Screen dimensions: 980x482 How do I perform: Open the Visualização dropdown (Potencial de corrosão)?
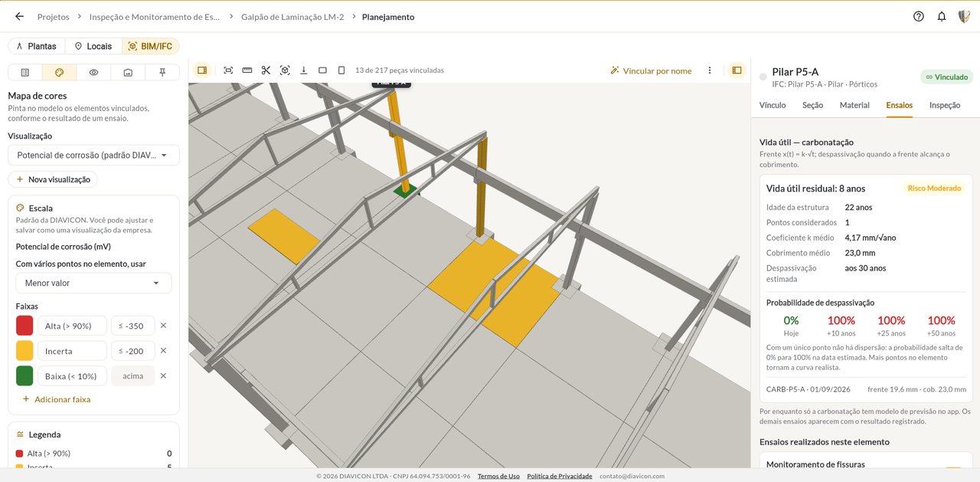pyautogui.click(x=93, y=155)
